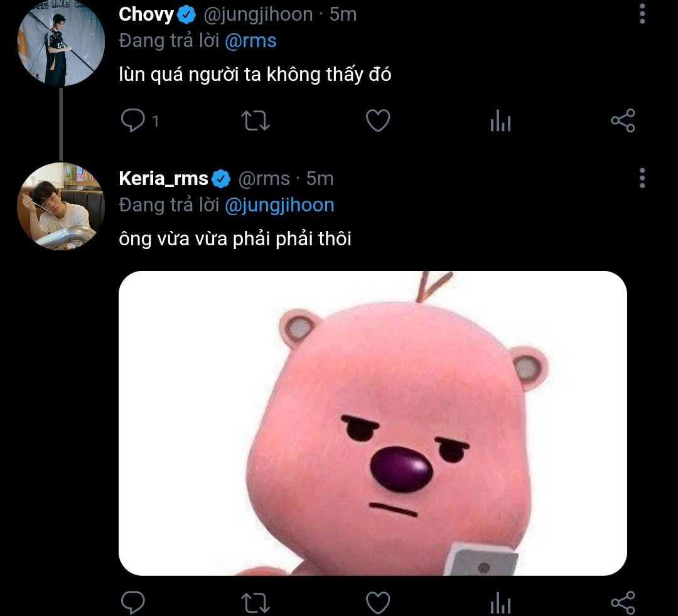Screen dimensions: 678x616
Task: Share Keria_rms's tweet
Action: [623, 603]
